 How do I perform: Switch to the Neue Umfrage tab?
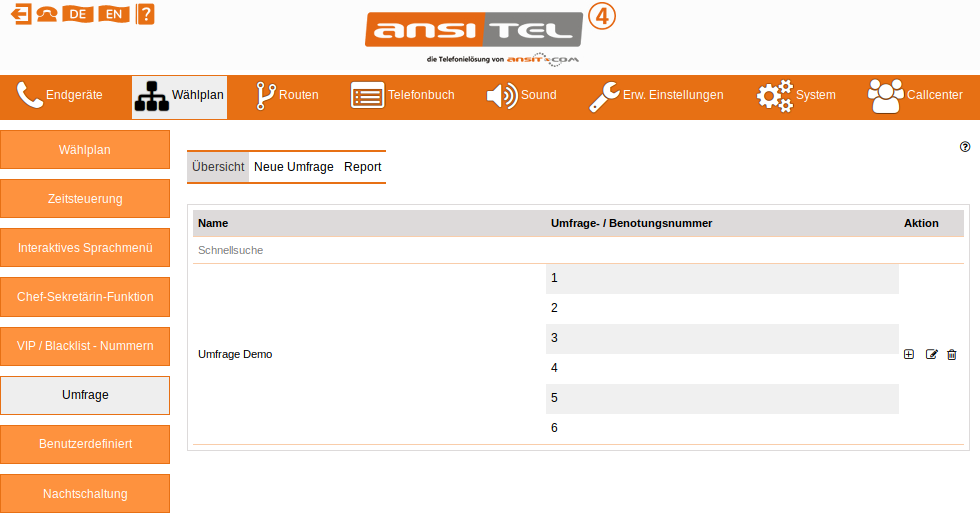tap(293, 167)
